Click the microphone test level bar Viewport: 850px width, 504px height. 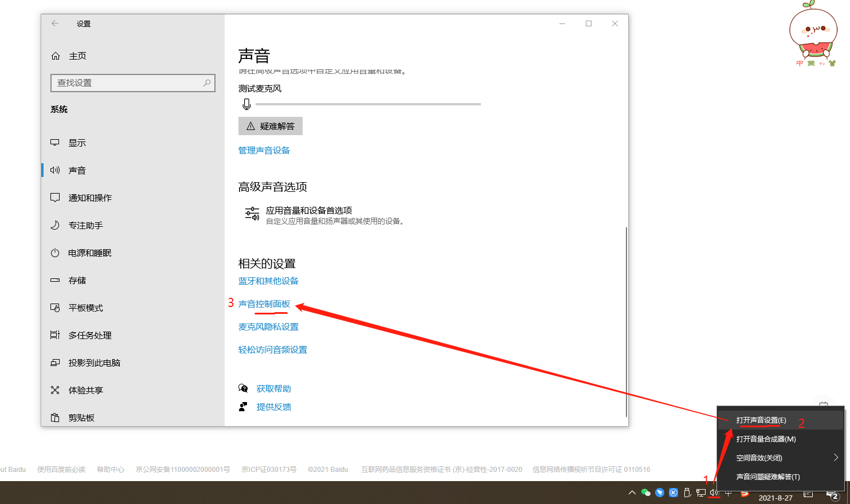(368, 104)
